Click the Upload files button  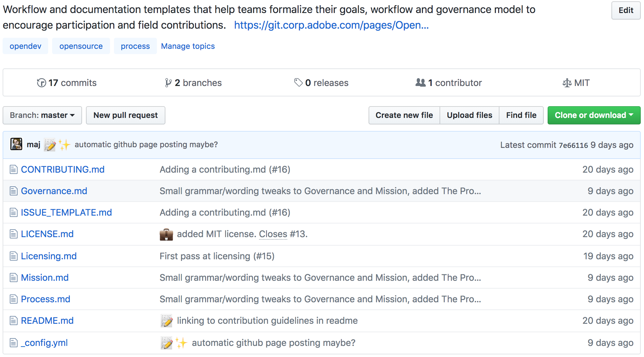point(469,115)
